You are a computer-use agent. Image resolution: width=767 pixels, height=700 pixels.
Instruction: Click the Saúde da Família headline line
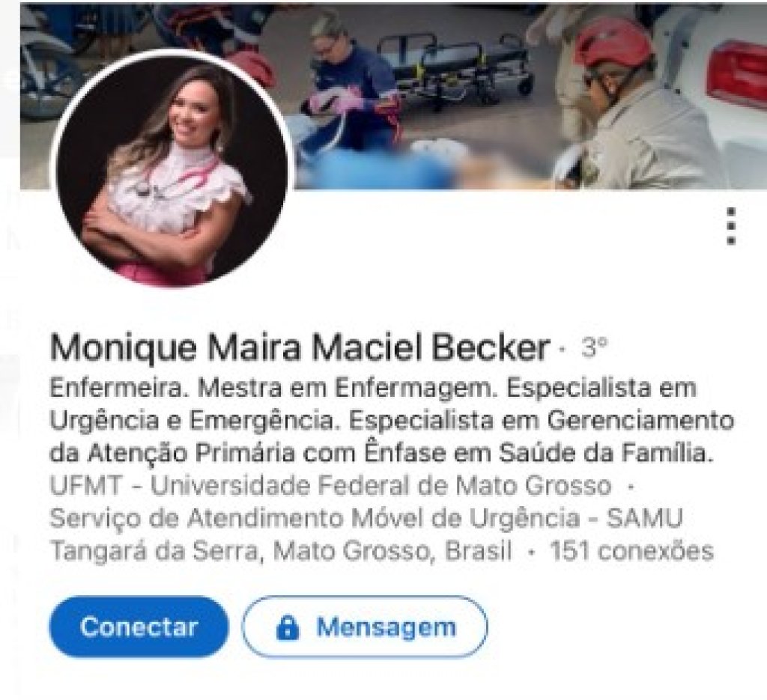click(x=380, y=453)
